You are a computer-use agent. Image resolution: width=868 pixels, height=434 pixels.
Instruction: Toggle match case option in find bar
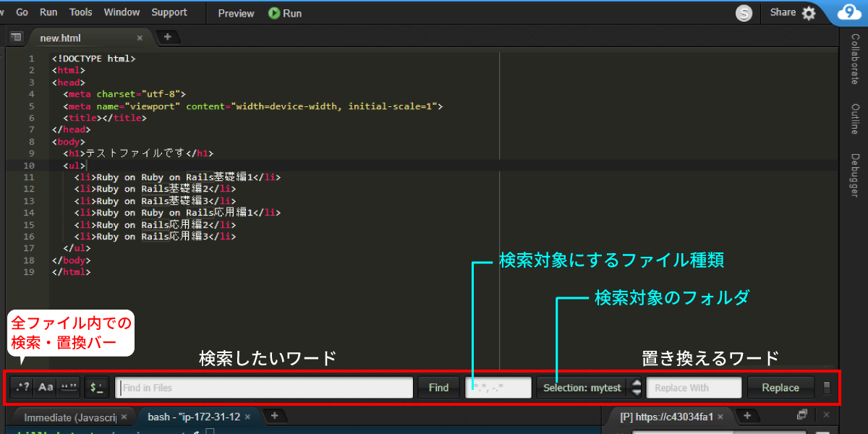coord(46,388)
